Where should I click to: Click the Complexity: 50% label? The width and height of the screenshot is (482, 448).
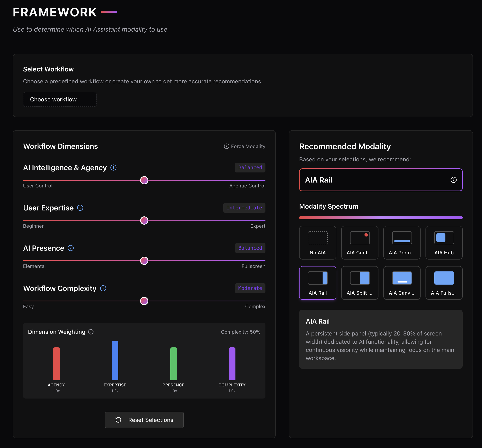(x=241, y=332)
